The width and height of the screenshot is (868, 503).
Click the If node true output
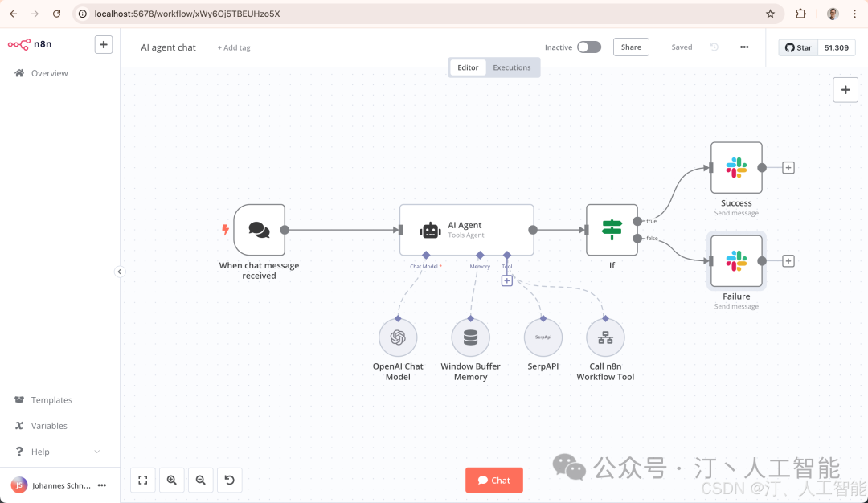(x=637, y=221)
